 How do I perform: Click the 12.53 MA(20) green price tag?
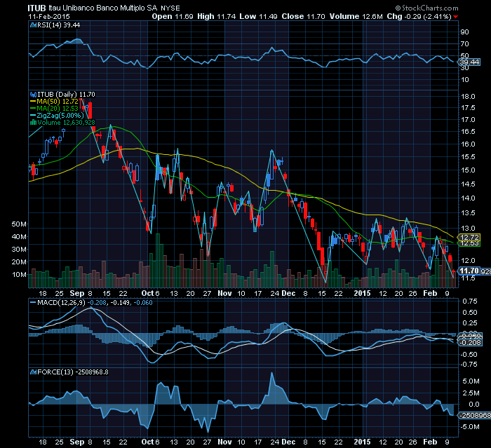(x=469, y=243)
